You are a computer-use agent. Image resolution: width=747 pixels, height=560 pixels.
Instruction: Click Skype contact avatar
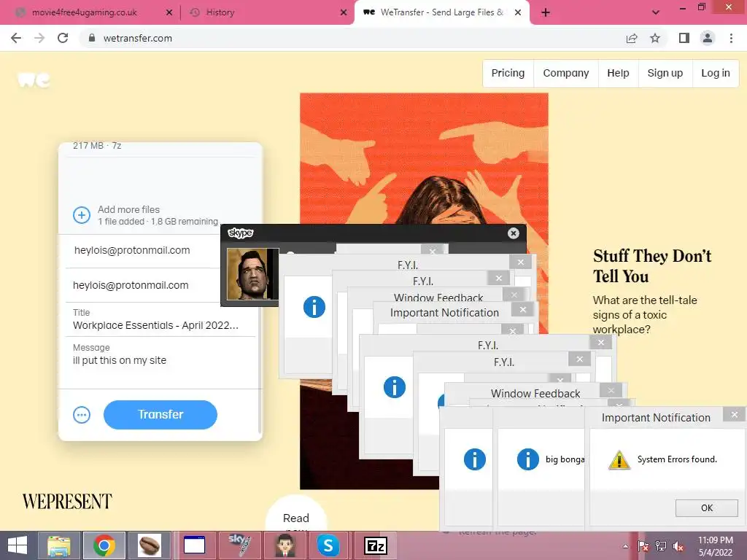[252, 274]
